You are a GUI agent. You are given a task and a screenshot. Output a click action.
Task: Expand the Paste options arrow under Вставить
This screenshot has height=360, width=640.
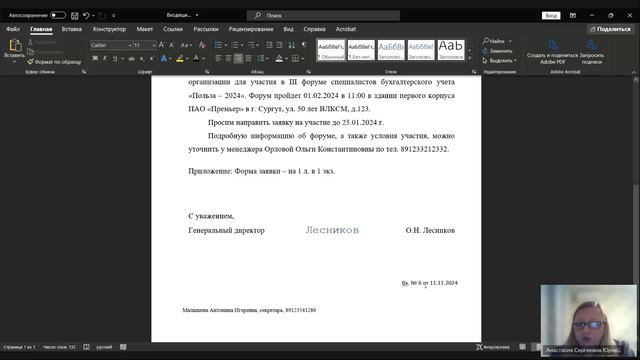pyautogui.click(x=15, y=62)
